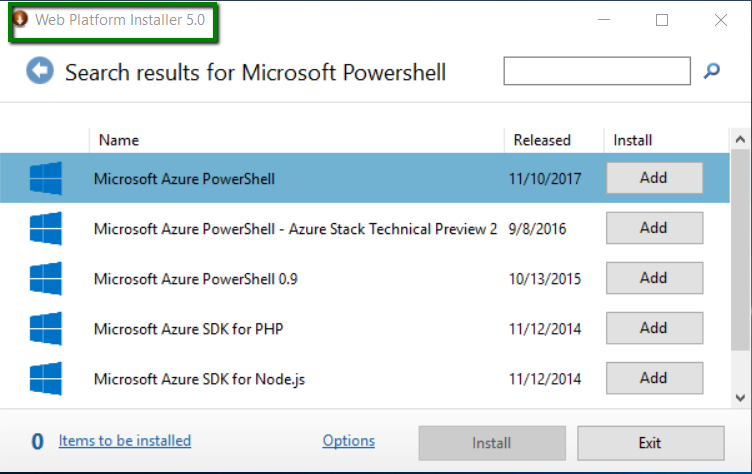Click the blue back arrow icon
Viewport: 752px width, 474px height.
tap(40, 71)
